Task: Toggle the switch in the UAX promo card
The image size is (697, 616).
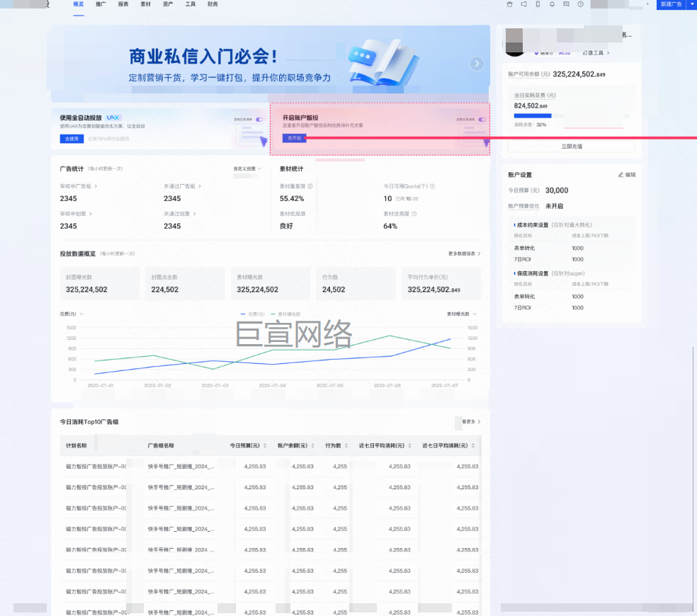Action: point(259,120)
